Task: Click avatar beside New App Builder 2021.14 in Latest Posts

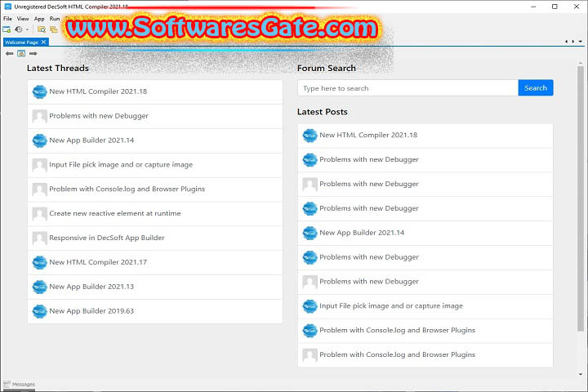Action: [310, 233]
